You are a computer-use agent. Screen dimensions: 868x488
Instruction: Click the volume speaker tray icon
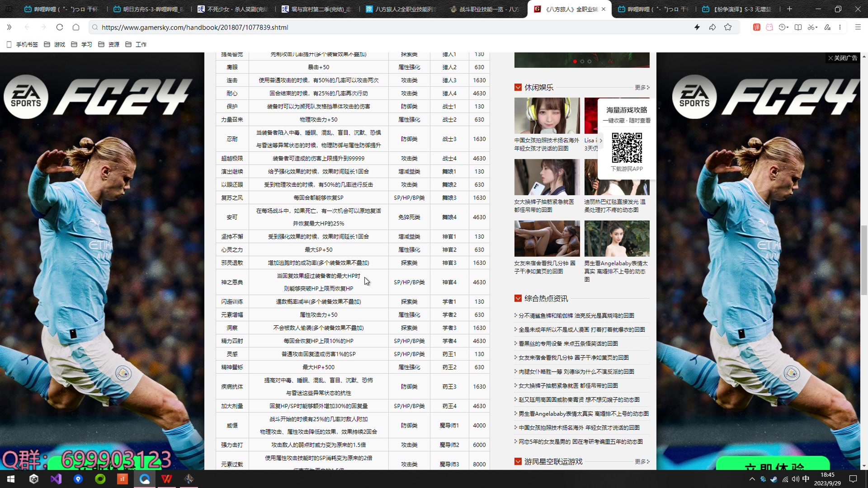[x=795, y=479]
